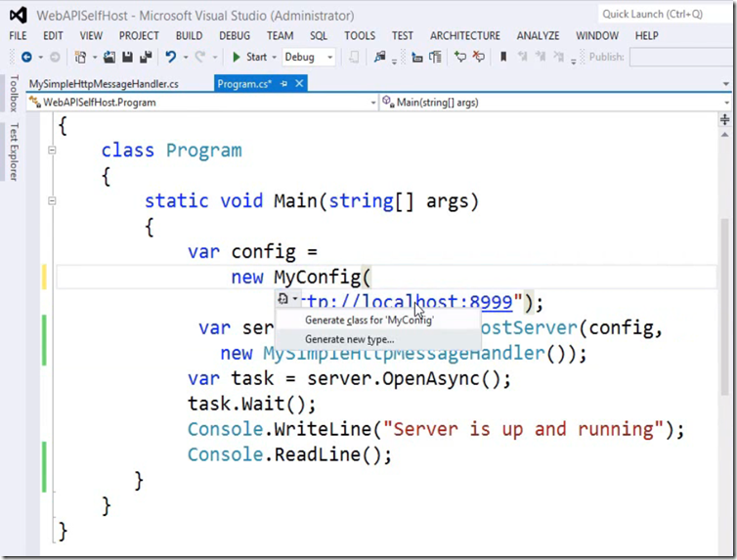The width and height of the screenshot is (737, 560).
Task: Open the SQL menu
Action: coord(319,36)
